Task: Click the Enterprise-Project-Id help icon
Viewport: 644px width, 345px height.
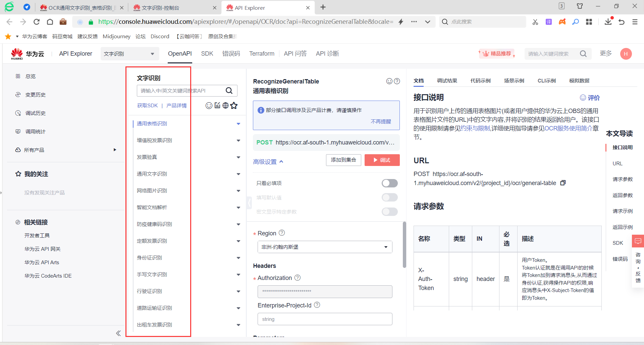Action: click(317, 305)
